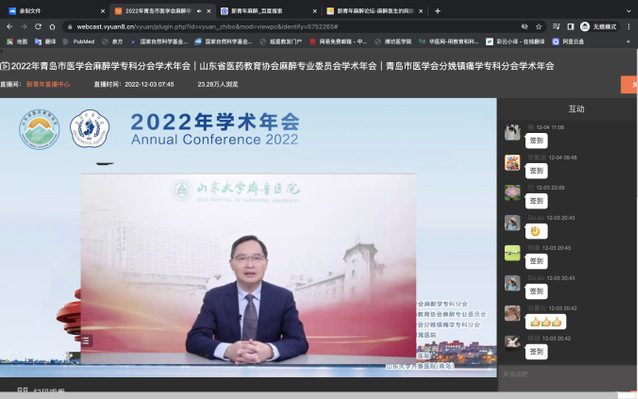Go to the browser home icon
This screenshot has height=399, width=638.
tap(52, 26)
